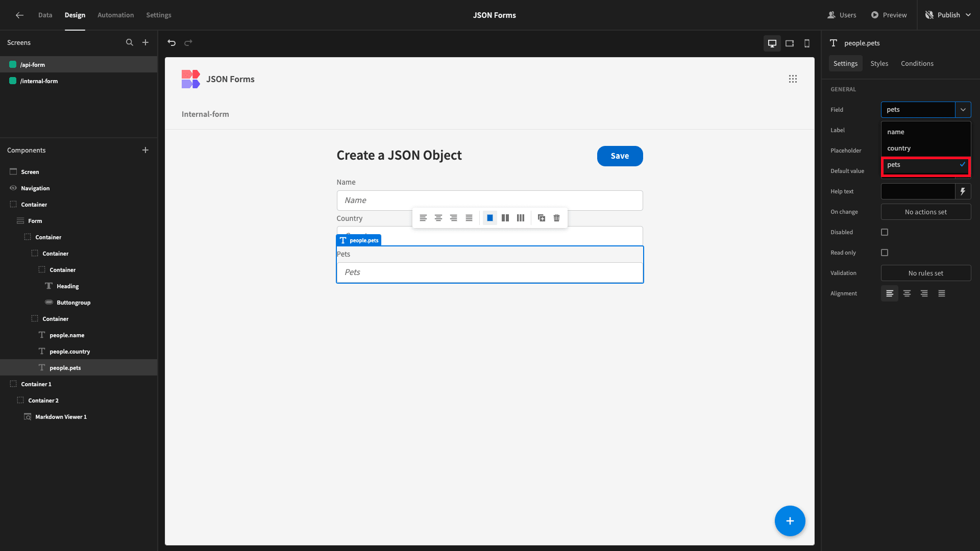Switch to the Styles tab

879,64
